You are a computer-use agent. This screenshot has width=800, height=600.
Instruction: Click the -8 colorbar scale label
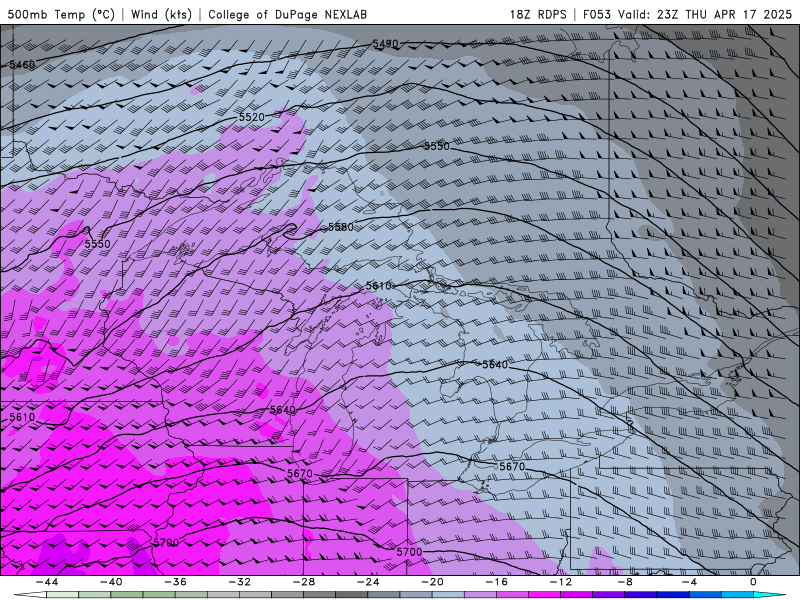[x=625, y=582]
